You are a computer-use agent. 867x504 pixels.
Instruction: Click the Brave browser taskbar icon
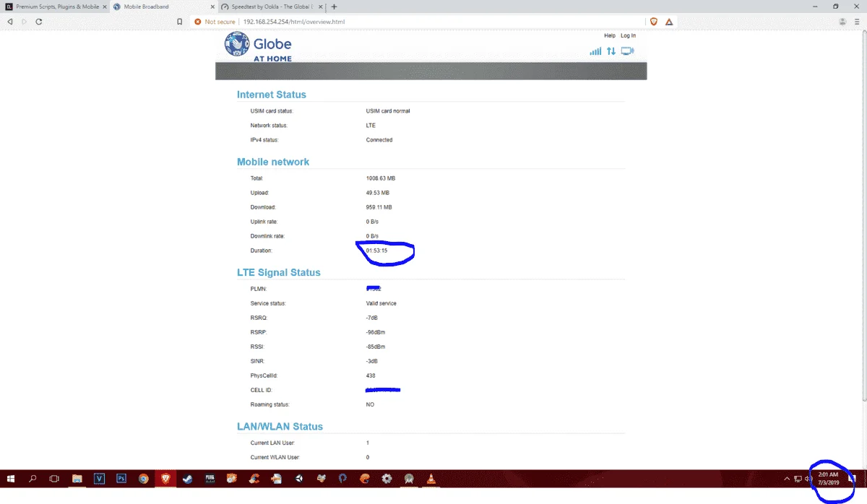pos(165,478)
